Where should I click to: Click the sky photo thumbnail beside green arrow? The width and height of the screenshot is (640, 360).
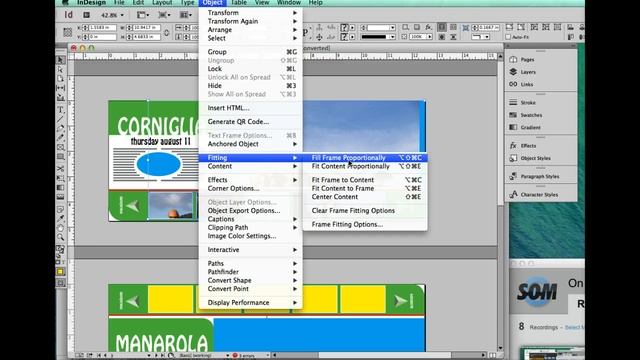coord(170,206)
